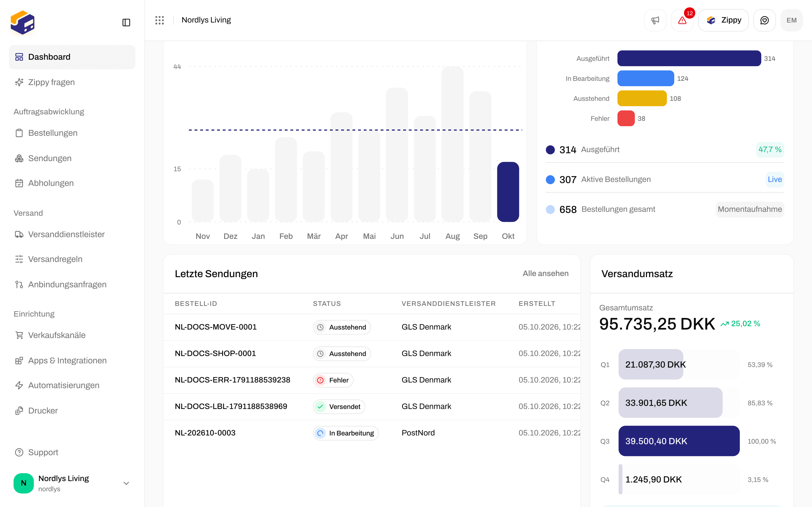Click the Momentaufnahme badge
This screenshot has height=507, width=812.
pos(750,209)
